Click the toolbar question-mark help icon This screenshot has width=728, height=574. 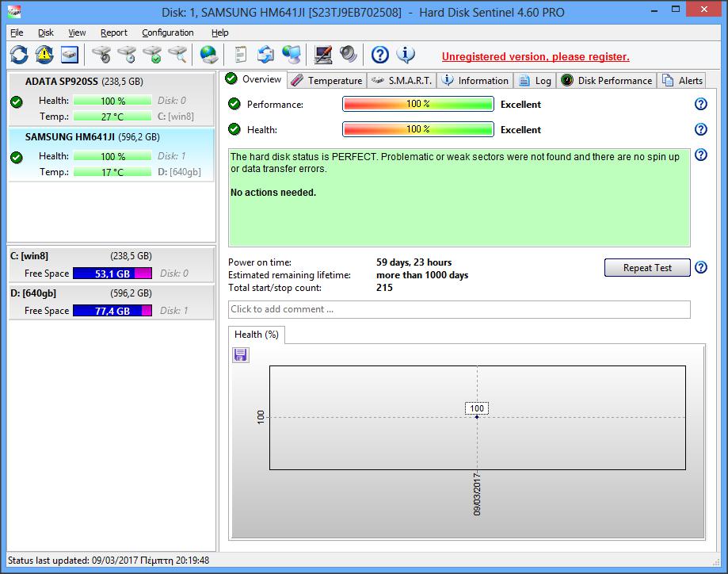379,55
